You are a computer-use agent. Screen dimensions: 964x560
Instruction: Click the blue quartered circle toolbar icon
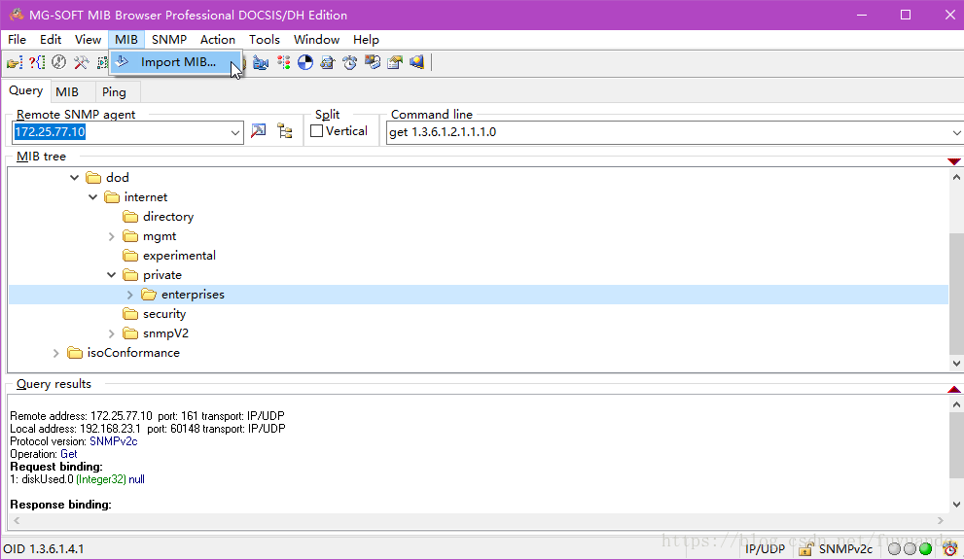pos(304,62)
